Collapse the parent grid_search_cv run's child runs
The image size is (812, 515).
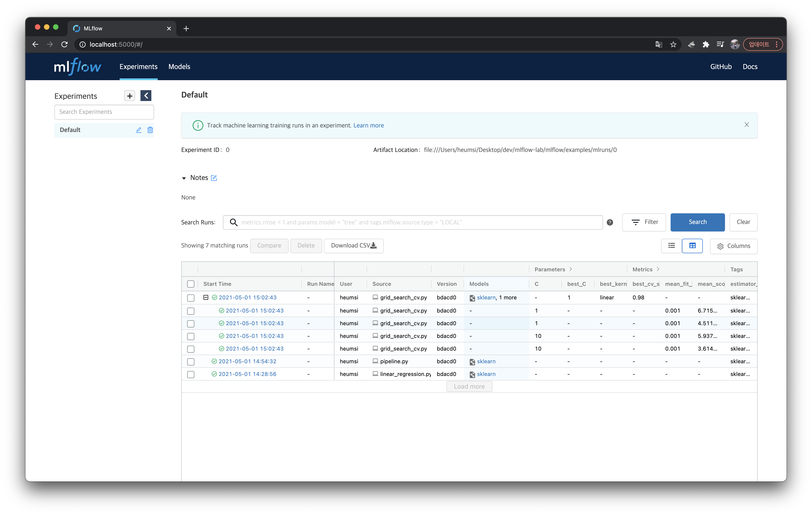point(206,297)
